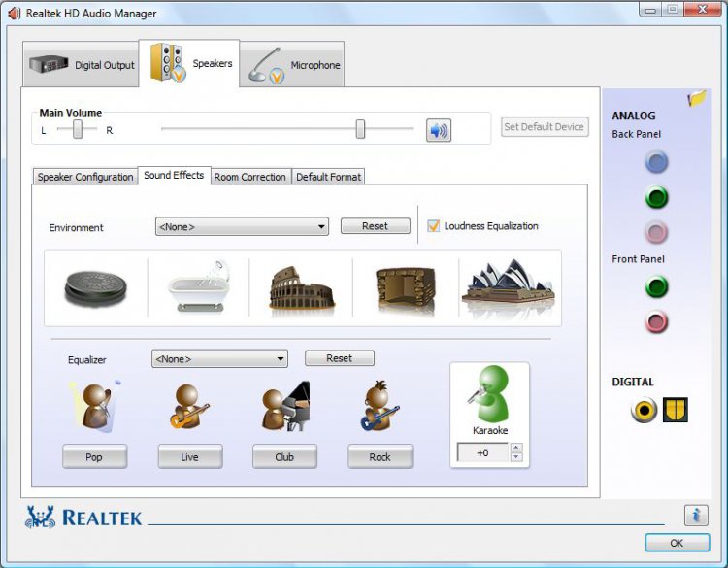The height and width of the screenshot is (568, 728).
Task: Select the Sydney Opera House environment icon
Action: tap(509, 288)
